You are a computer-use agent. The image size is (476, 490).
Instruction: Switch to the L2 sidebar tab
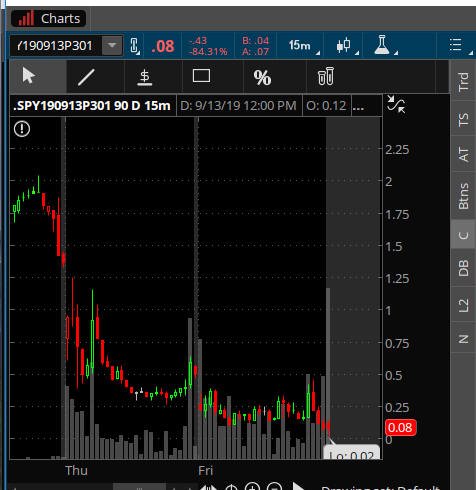tap(463, 305)
